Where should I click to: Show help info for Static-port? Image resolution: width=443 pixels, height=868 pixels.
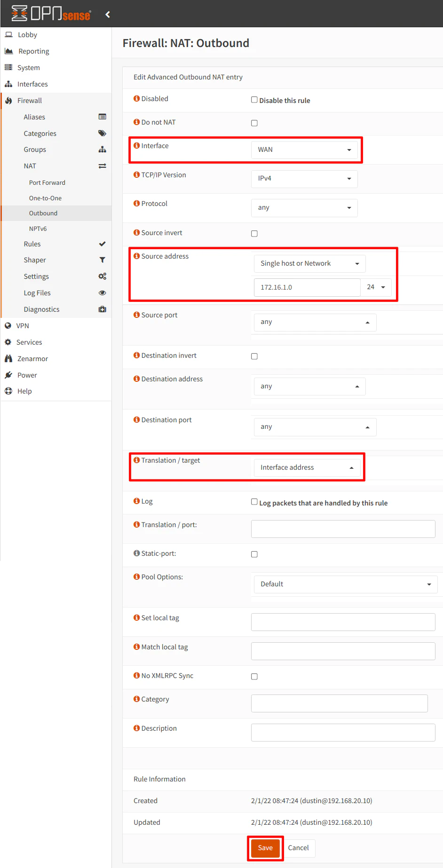point(136,553)
